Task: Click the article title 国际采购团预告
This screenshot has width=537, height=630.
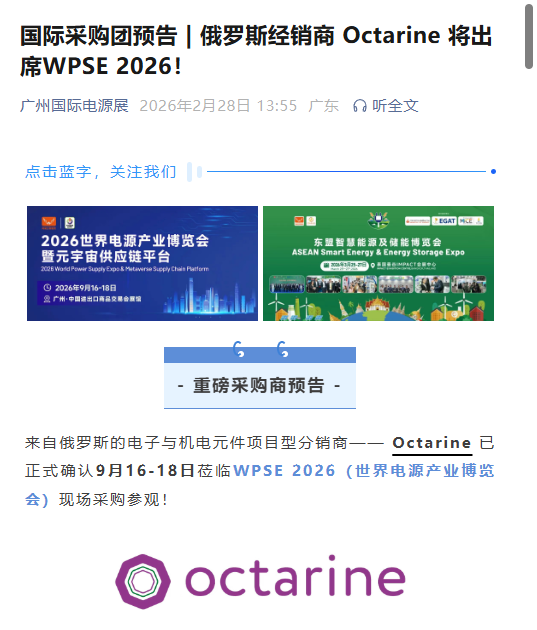Action: (256, 51)
